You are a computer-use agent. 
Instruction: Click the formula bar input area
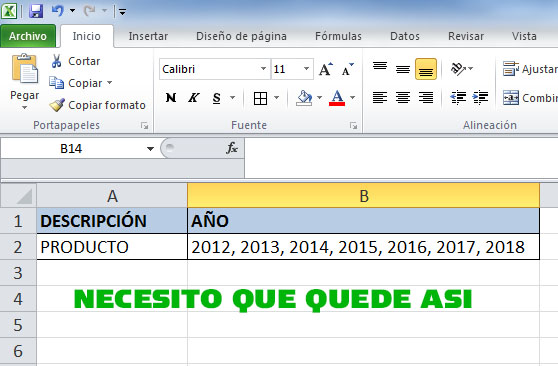pyautogui.click(x=401, y=158)
